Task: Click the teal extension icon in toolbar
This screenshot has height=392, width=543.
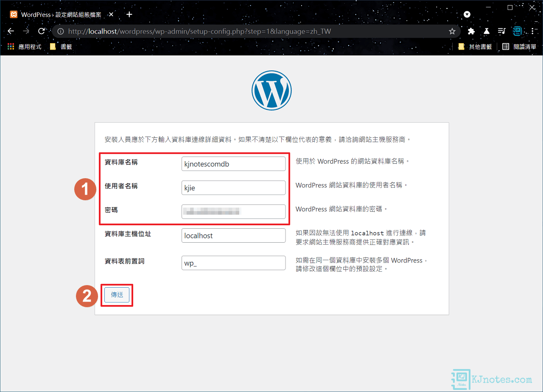Action: pos(517,31)
